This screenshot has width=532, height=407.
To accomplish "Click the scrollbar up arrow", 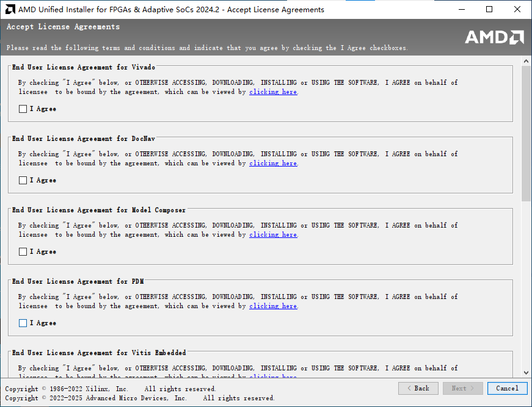I will click(x=526, y=62).
